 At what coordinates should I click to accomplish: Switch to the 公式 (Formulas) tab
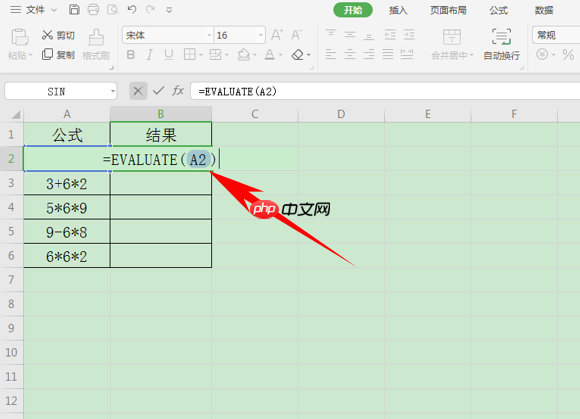coord(499,10)
